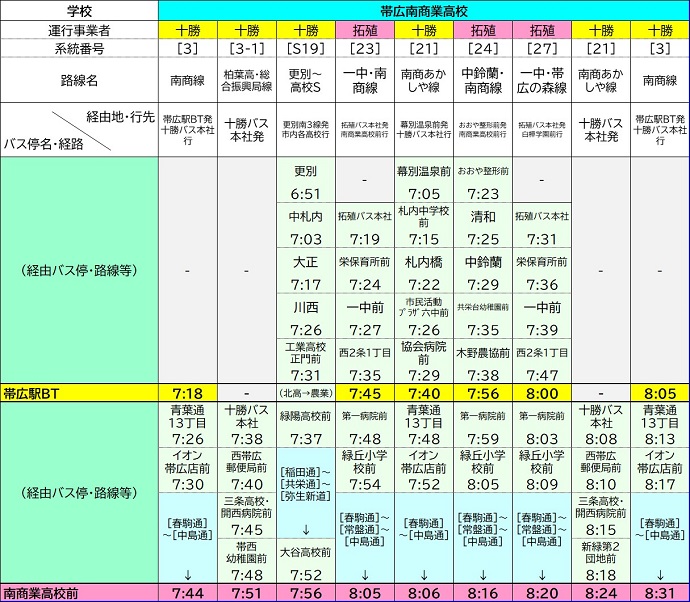The width and height of the screenshot is (690, 602).
Task: Click the 一中・帯広の森線 route name
Action: pos(542,80)
